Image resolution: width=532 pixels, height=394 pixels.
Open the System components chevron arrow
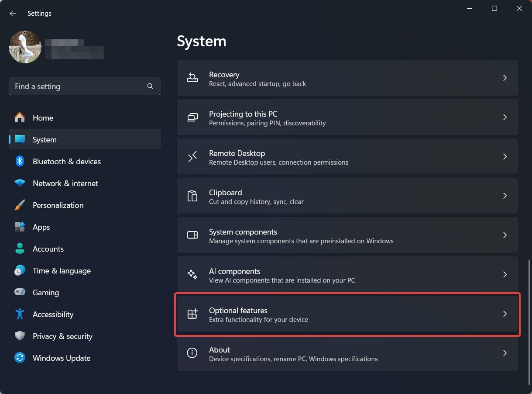[x=505, y=235]
